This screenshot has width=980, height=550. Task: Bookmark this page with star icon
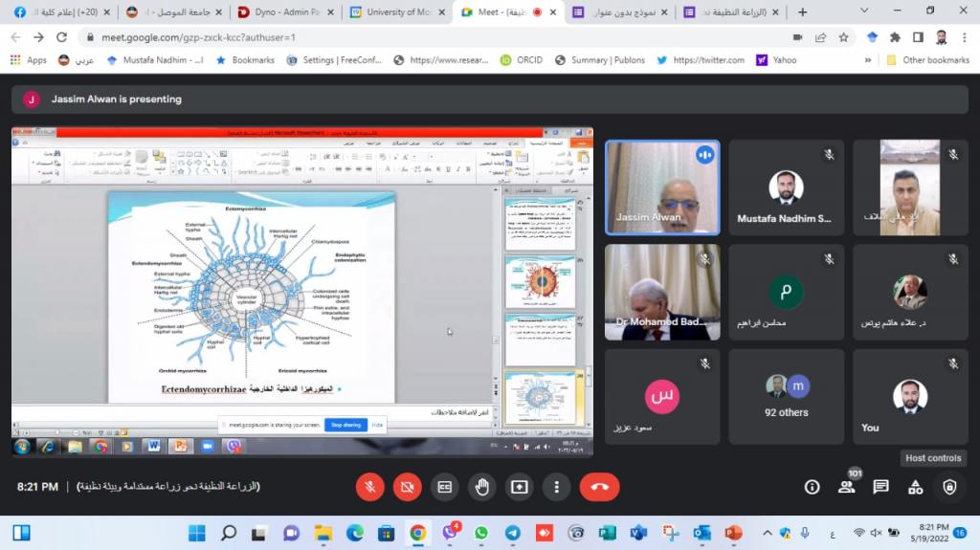click(843, 37)
